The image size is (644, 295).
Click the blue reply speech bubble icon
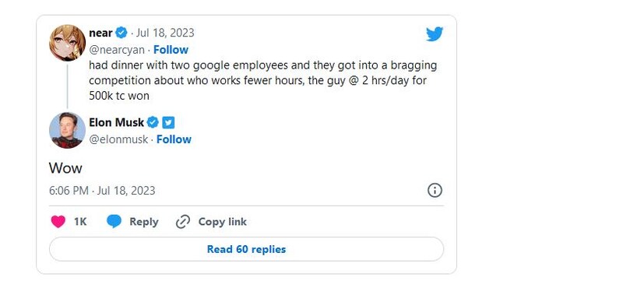[114, 222]
